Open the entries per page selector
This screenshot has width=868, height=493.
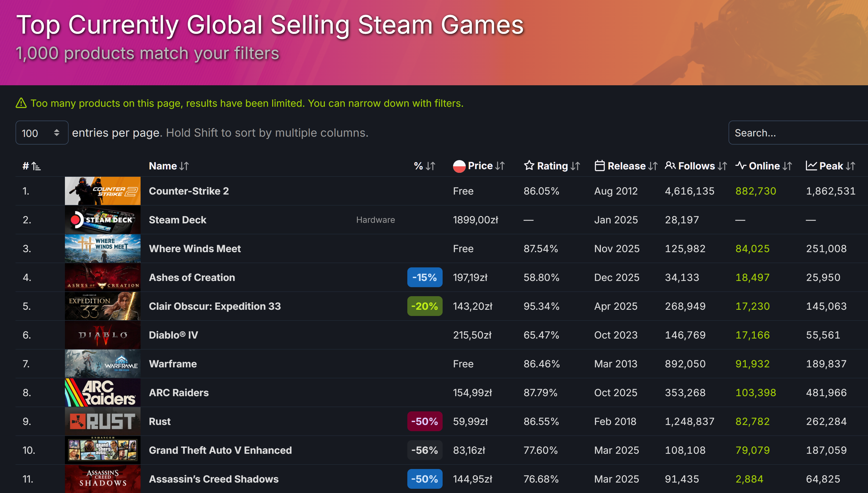41,132
